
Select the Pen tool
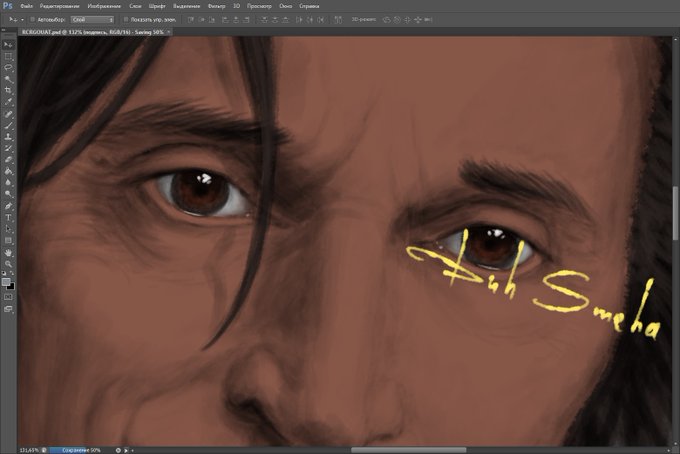click(x=8, y=206)
